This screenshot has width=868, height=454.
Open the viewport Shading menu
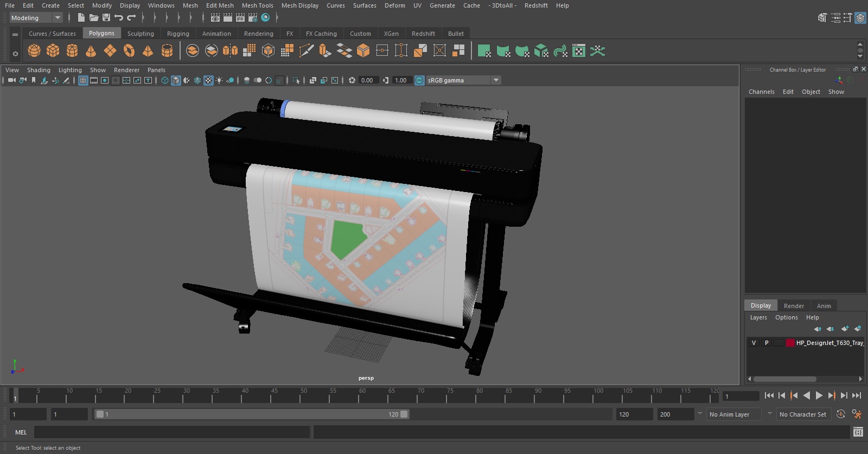pyautogui.click(x=39, y=70)
